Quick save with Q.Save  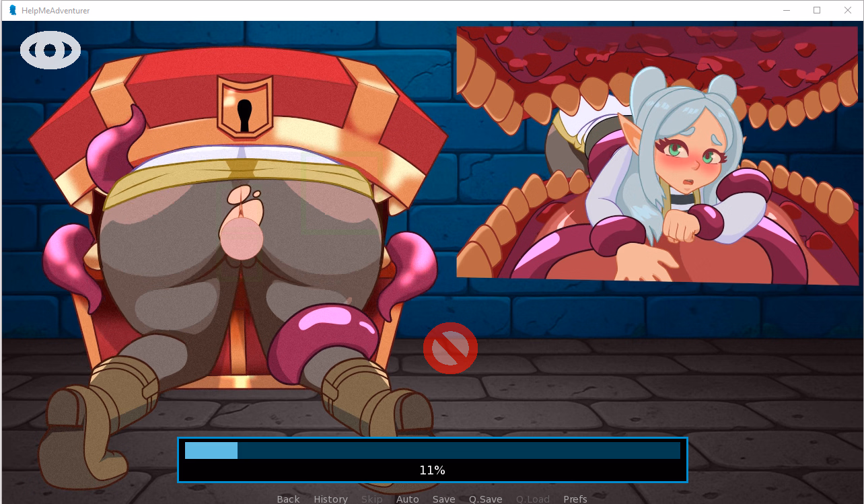tap(485, 499)
